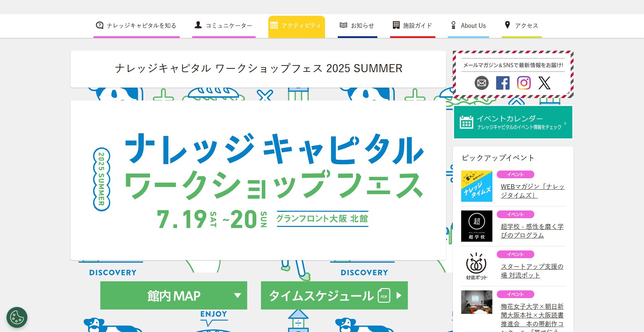The width and height of the screenshot is (644, 332).
Task: Click the イベント tag above スタートアップ支援
Action: pyautogui.click(x=516, y=254)
